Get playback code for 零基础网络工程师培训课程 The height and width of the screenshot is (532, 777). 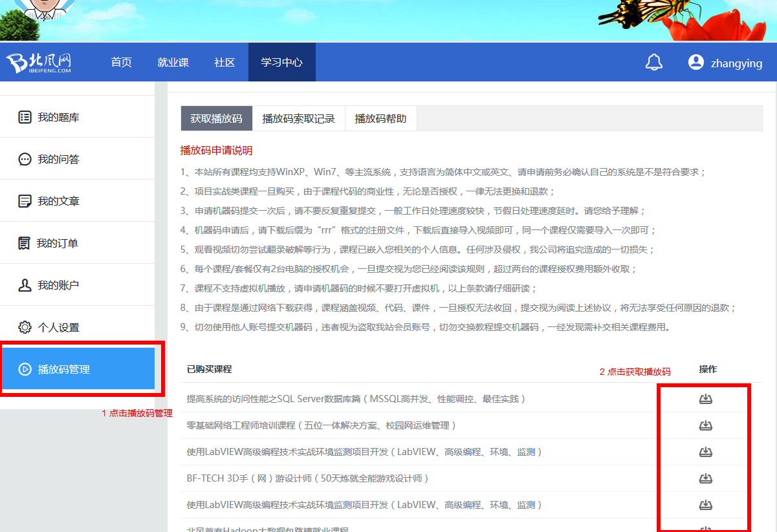click(x=705, y=425)
